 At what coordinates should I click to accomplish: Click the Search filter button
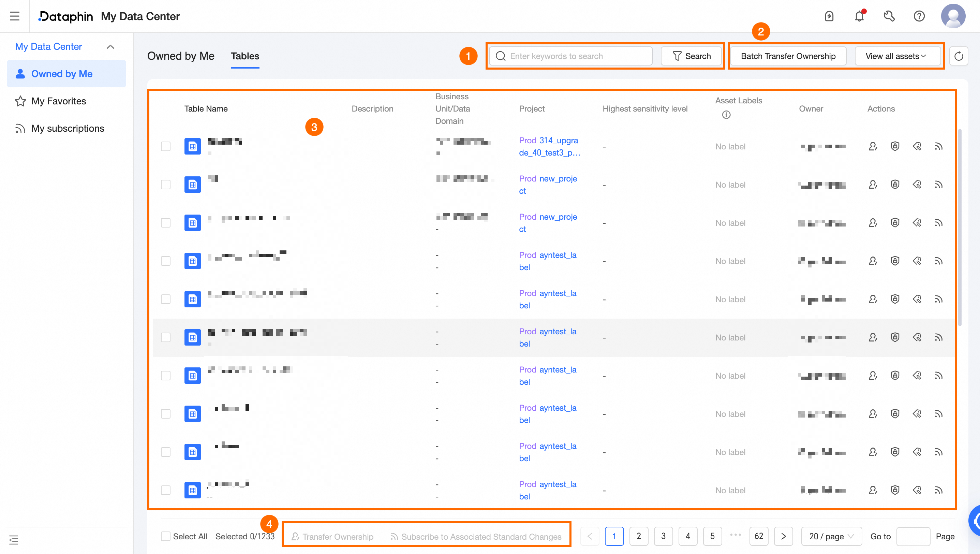pyautogui.click(x=691, y=56)
